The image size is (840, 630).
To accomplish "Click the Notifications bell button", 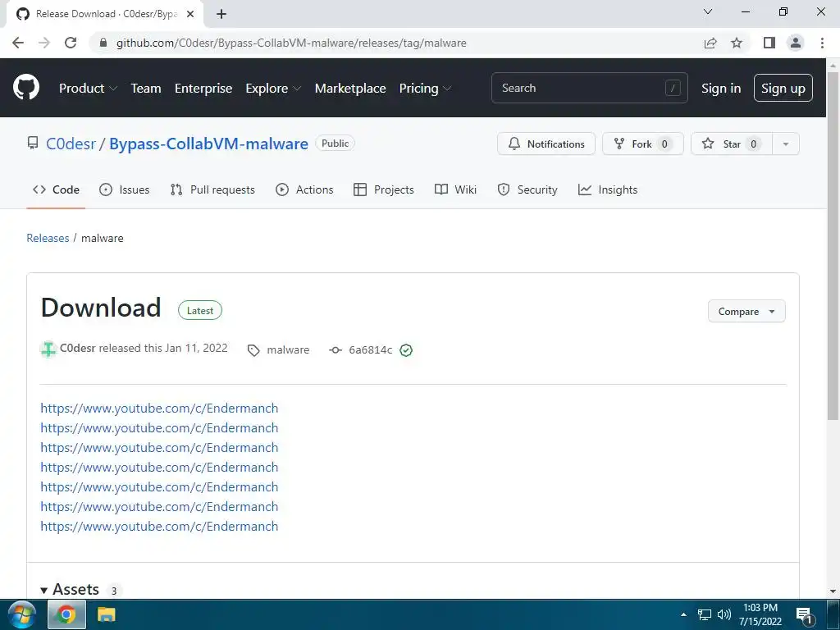I will (546, 144).
